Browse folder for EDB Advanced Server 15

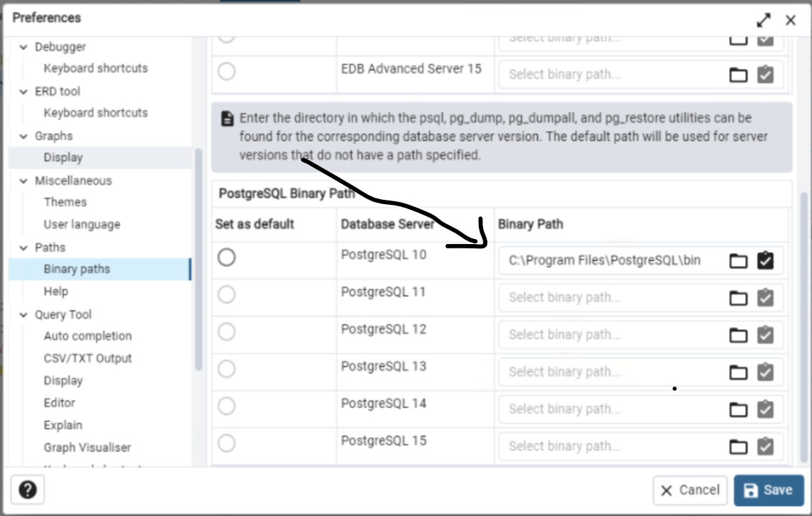[x=738, y=75]
